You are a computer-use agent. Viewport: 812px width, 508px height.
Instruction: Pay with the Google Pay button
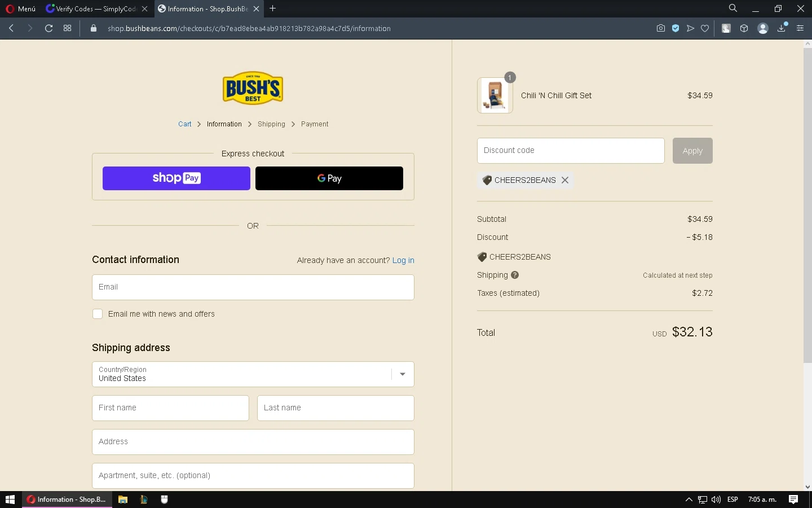329,178
